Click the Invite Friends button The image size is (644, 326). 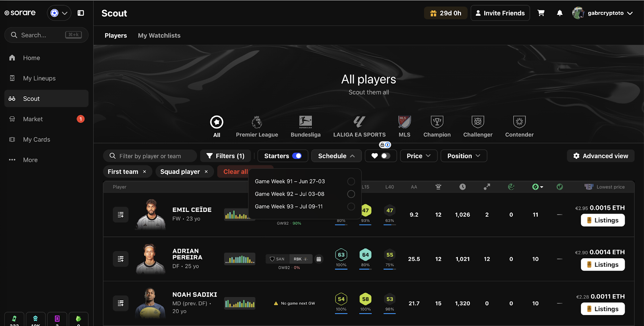pyautogui.click(x=500, y=13)
